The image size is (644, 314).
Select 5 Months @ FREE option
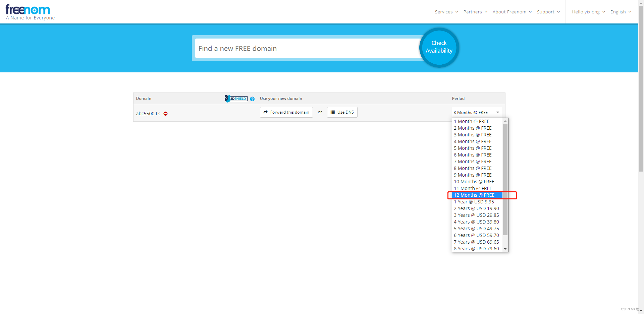tap(478, 148)
